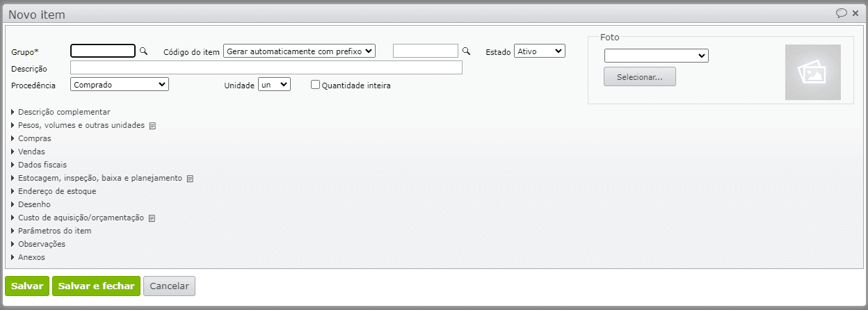Expand the Observações section
The image size is (868, 310).
pyautogui.click(x=38, y=244)
